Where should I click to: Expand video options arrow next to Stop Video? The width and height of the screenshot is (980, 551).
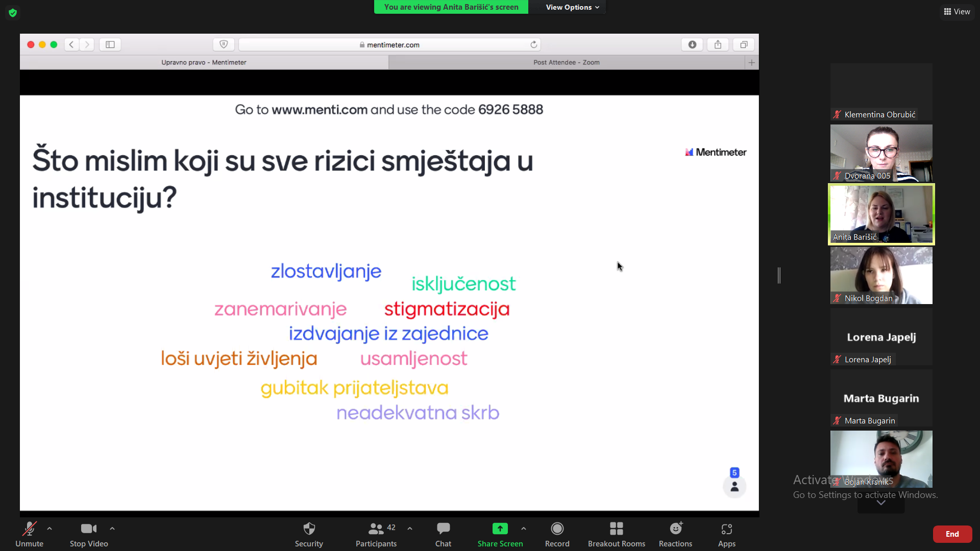pyautogui.click(x=112, y=529)
